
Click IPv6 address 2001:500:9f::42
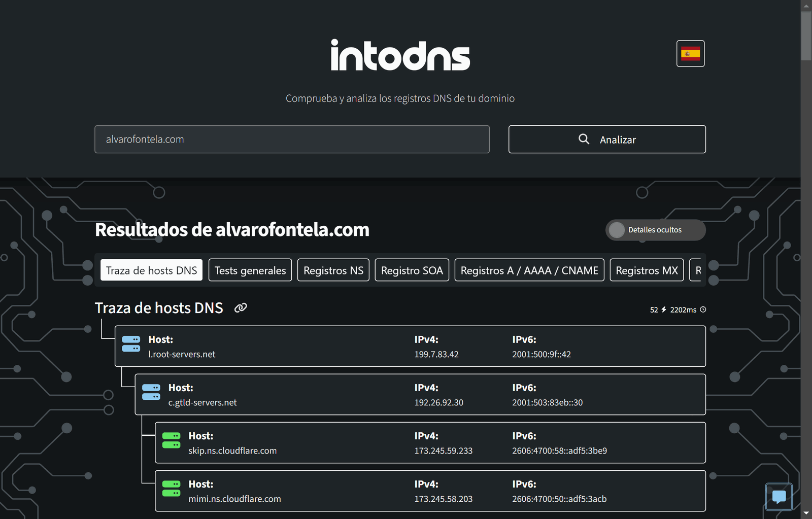pyautogui.click(x=542, y=354)
